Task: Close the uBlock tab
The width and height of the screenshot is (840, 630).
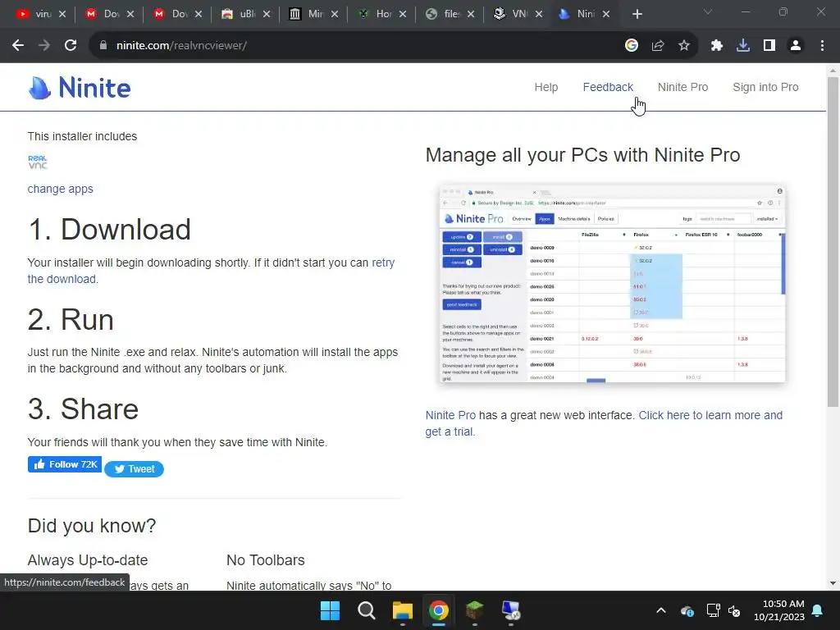Action: (x=267, y=14)
